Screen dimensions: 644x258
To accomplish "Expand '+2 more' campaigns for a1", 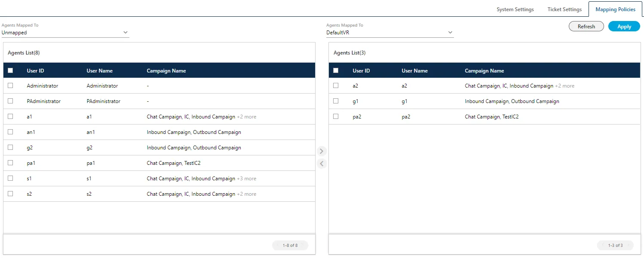I will [246, 117].
